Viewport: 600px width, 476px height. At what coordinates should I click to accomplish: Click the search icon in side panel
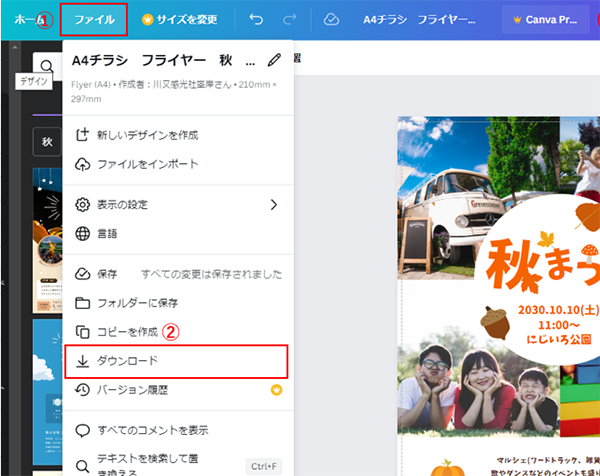[x=47, y=66]
